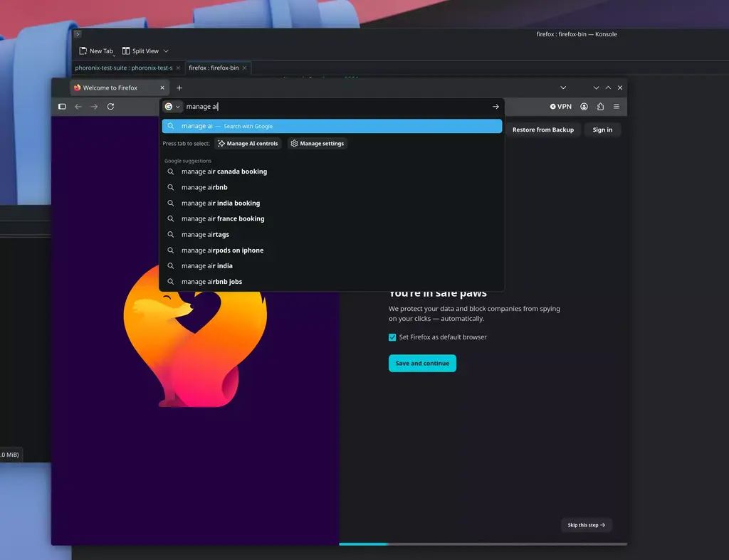Reload the page in Firefox
This screenshot has width=729, height=560.
point(110,107)
